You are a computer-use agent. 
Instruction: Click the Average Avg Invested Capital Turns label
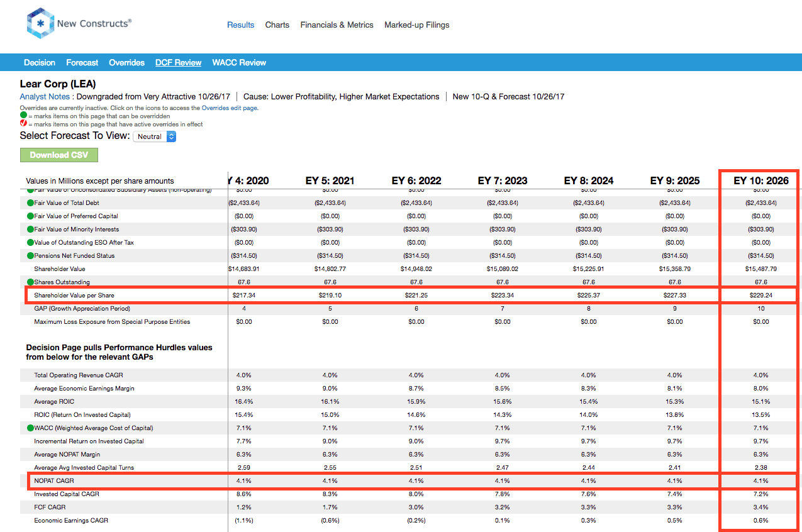pos(84,467)
